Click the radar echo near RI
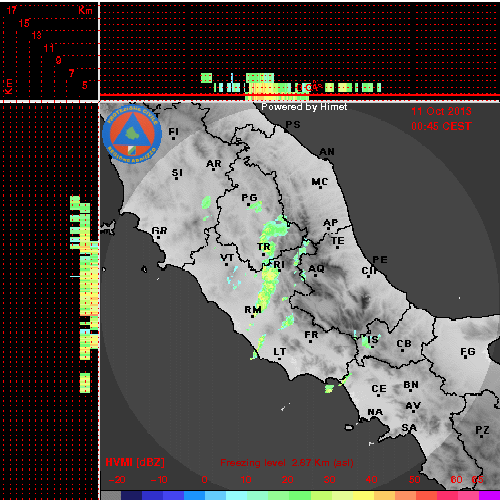The image size is (500, 500). pos(270,277)
